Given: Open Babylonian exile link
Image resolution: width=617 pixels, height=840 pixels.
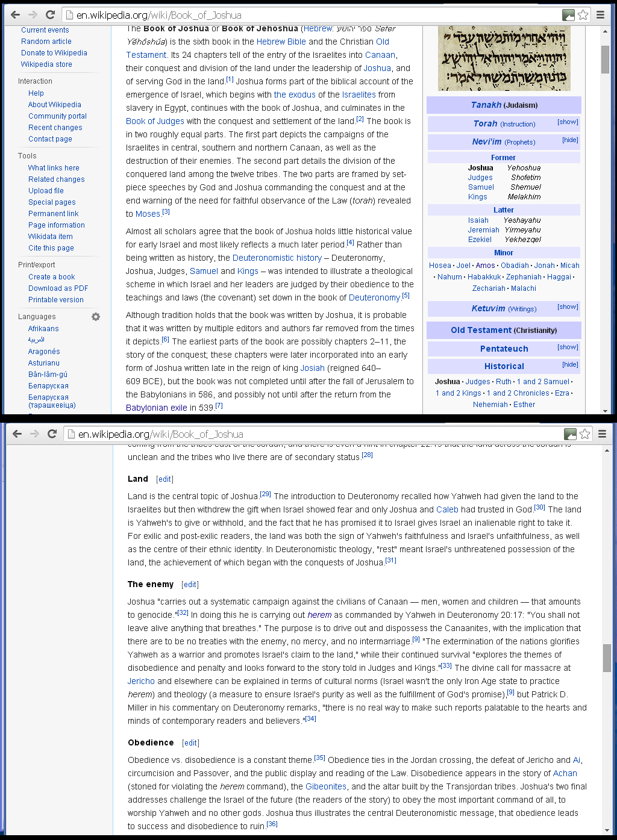Looking at the screenshot, I should pyautogui.click(x=157, y=408).
